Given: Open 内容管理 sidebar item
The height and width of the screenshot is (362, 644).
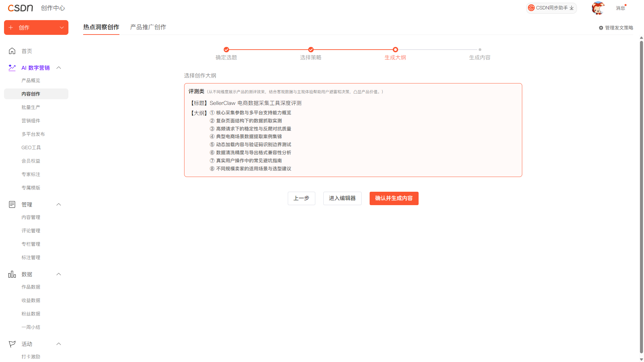Looking at the screenshot, I should 31,217.
